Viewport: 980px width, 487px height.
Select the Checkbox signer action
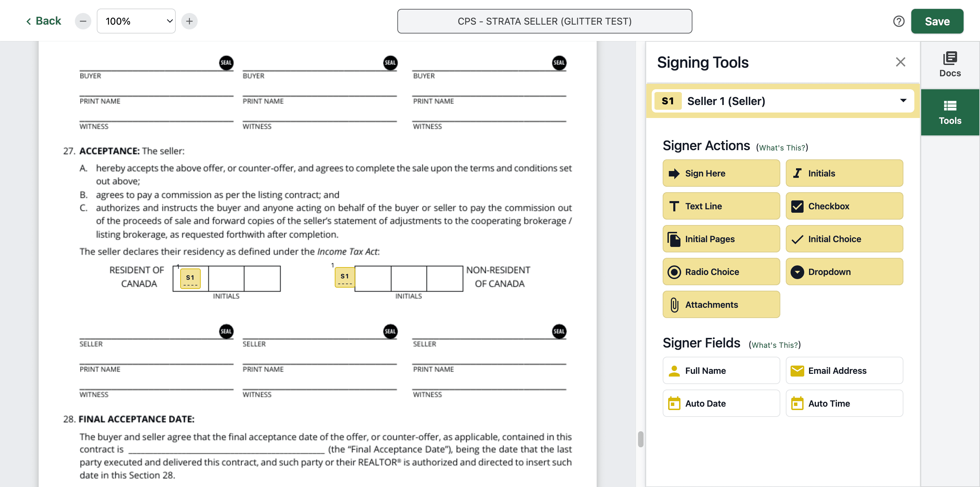click(844, 206)
